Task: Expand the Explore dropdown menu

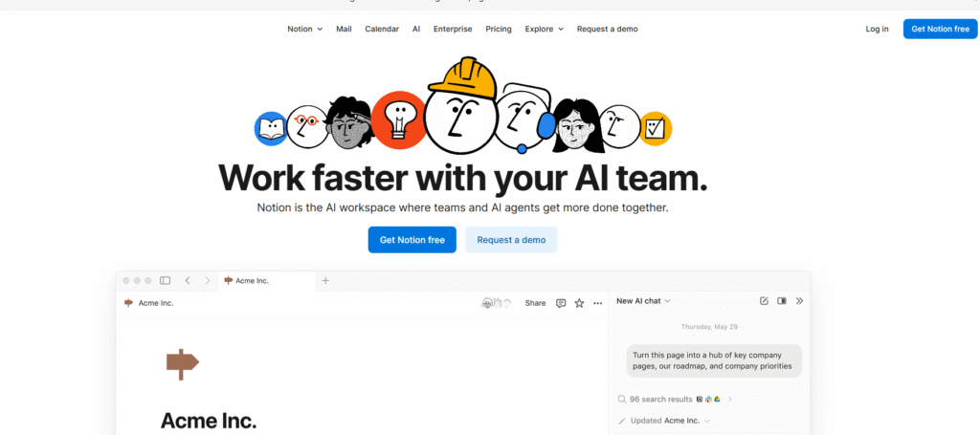Action: tap(544, 29)
